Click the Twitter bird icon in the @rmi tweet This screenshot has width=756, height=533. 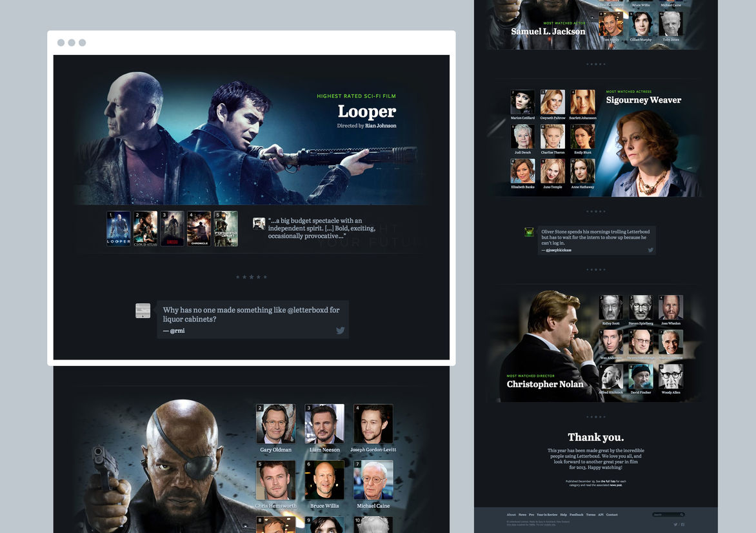click(341, 330)
